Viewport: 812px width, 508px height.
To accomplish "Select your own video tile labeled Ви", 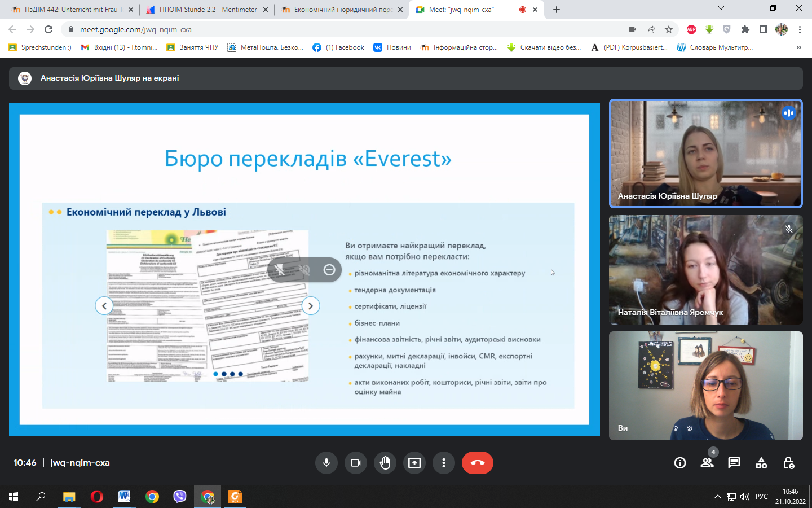I will tap(706, 386).
